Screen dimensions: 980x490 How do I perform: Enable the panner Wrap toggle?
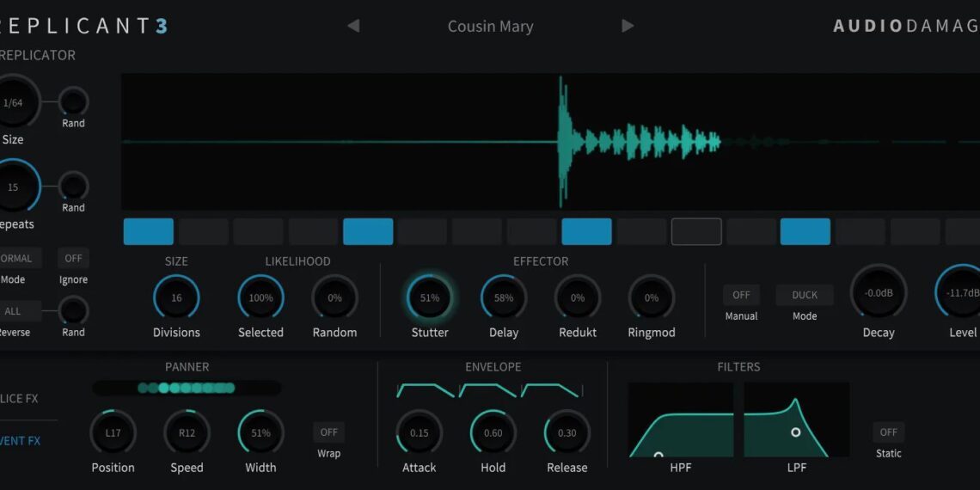pos(328,432)
